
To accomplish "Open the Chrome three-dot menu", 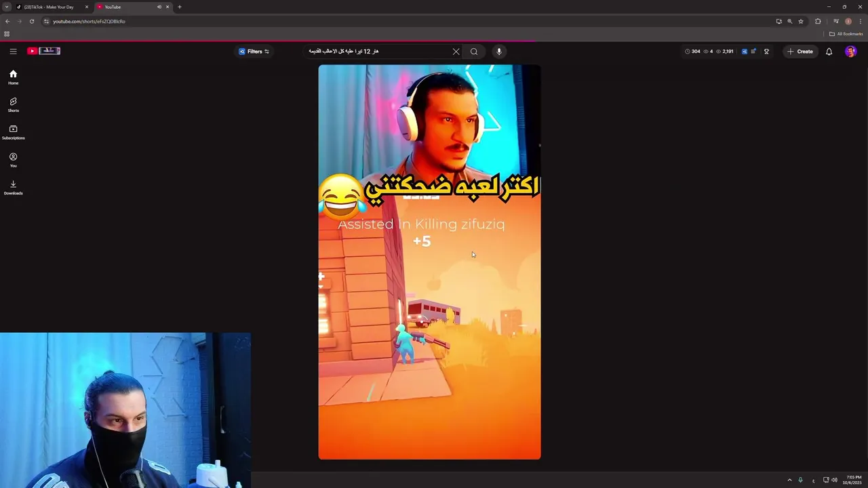I will pyautogui.click(x=860, y=21).
